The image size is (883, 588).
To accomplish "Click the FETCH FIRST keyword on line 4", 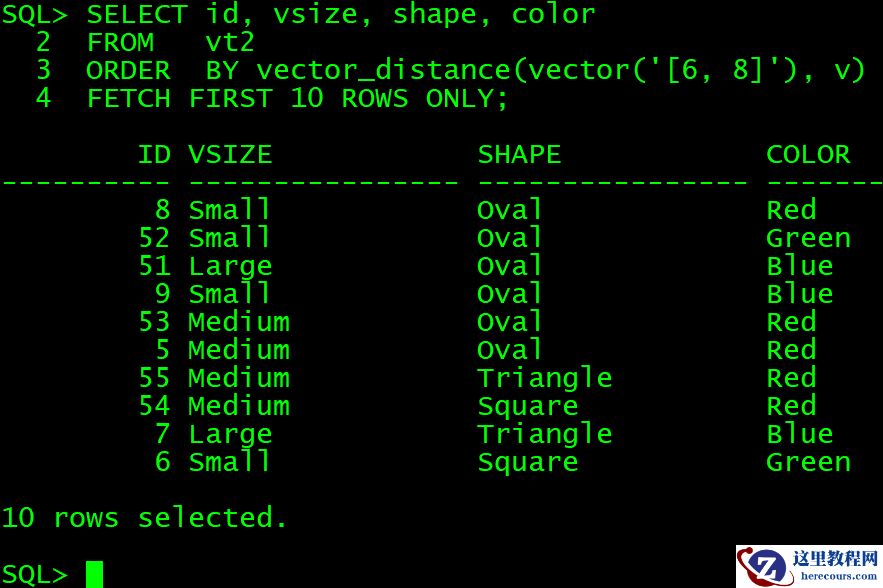I will point(179,99).
